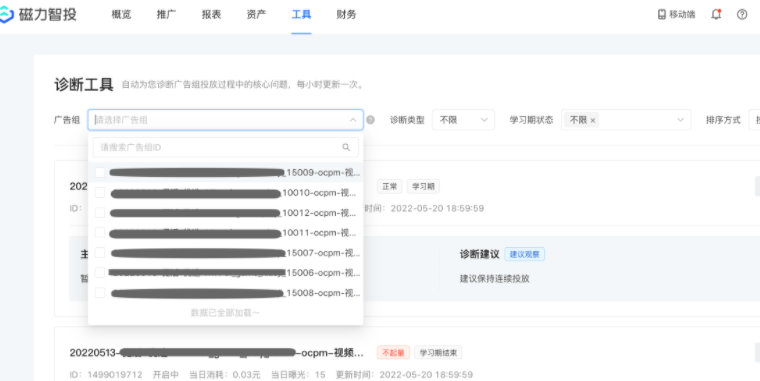The height and width of the screenshot is (381, 760).
Task: Check the ad group ending in 10011-ocpm
Action: pos(100,233)
